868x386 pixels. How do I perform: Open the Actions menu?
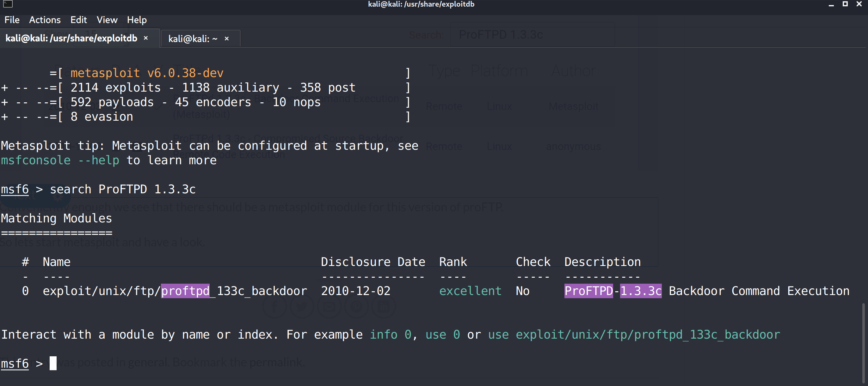45,20
